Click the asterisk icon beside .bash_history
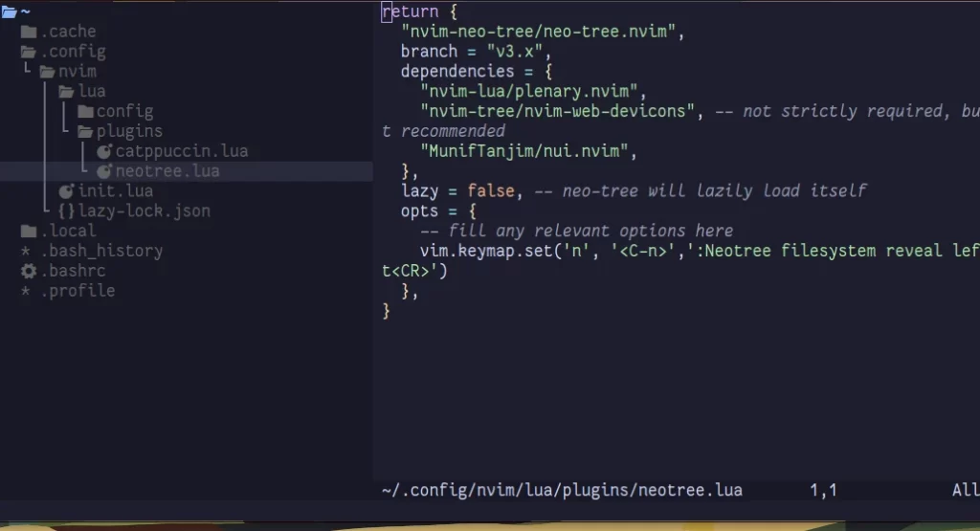 click(26, 252)
